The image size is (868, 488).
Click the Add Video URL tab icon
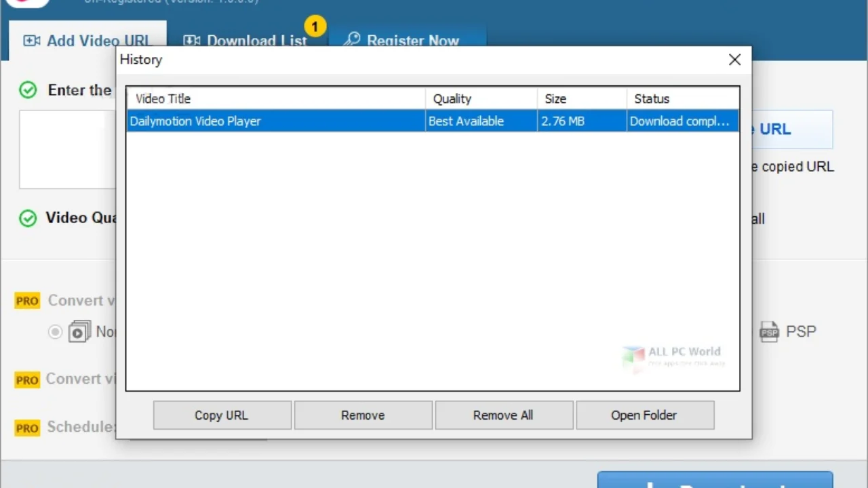[x=32, y=41]
